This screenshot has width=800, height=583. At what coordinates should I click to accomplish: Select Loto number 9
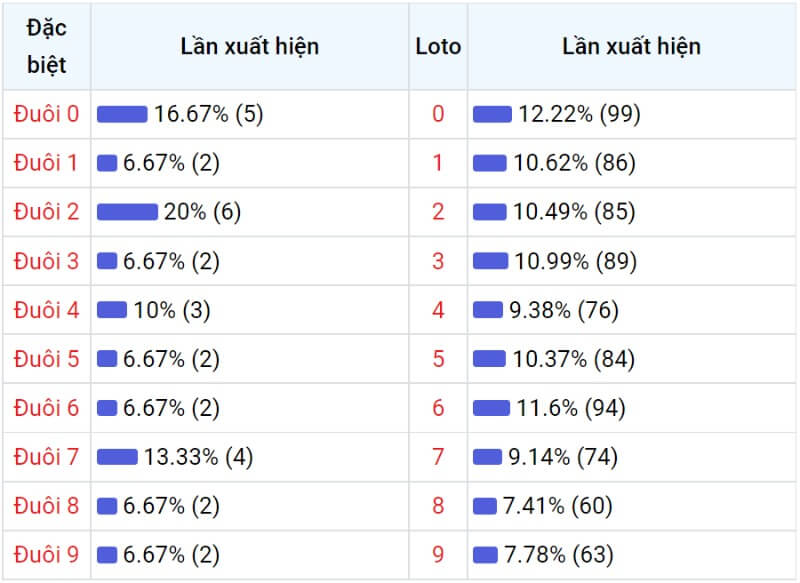pos(438,554)
